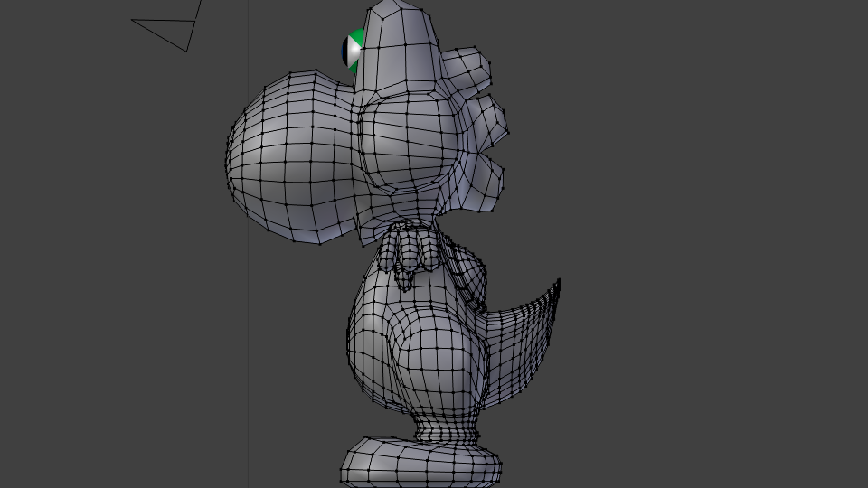Select the camera wireframe object in the viewport
Screen dimensions: 868x488
pyautogui.click(x=166, y=26)
